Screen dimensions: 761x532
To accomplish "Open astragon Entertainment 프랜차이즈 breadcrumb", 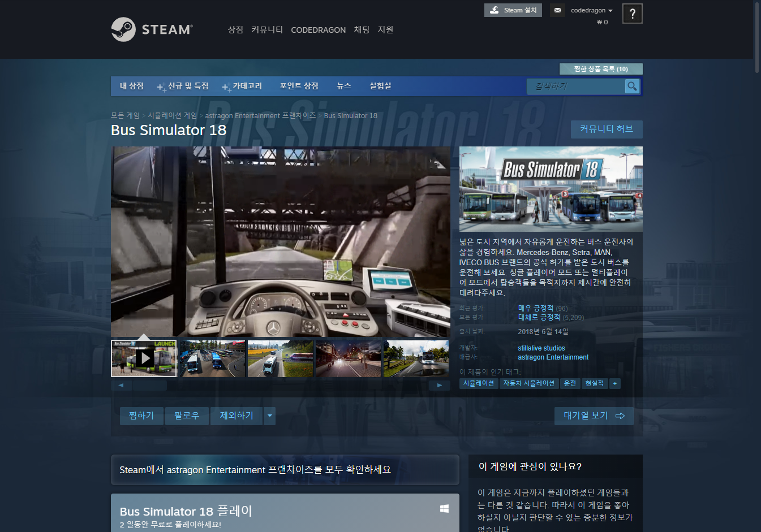I will (x=260, y=115).
